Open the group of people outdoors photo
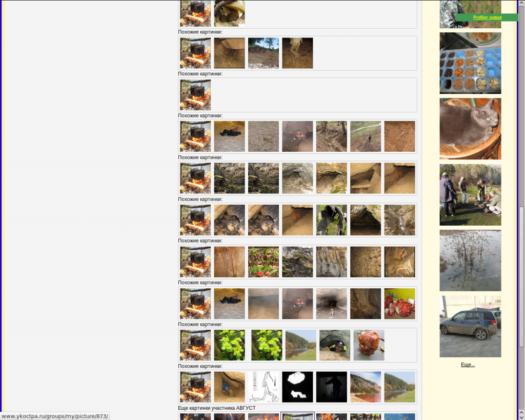This screenshot has height=420, width=525. (x=470, y=195)
